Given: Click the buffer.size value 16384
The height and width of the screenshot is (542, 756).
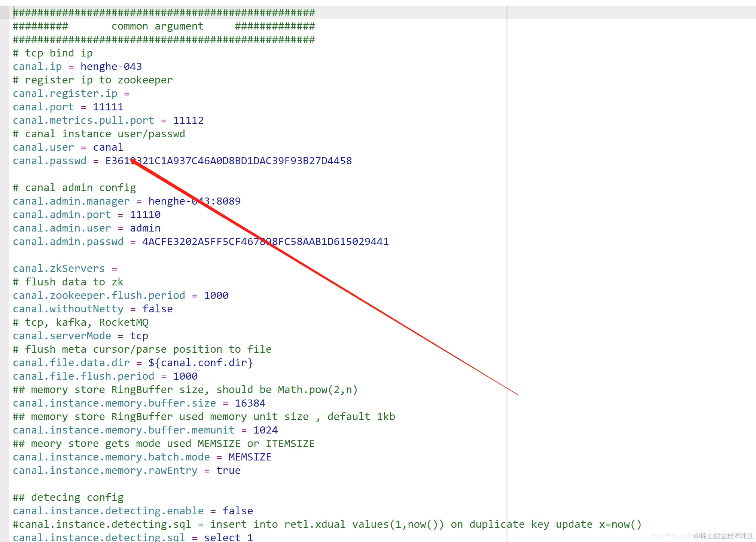Looking at the screenshot, I should tap(250, 403).
